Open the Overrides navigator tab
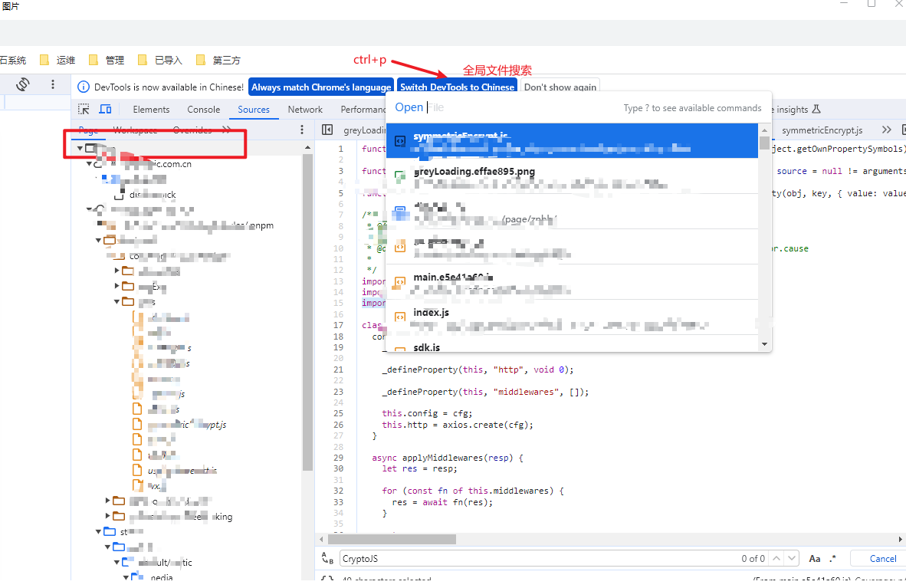Viewport: 906px width, 588px height. [x=192, y=130]
